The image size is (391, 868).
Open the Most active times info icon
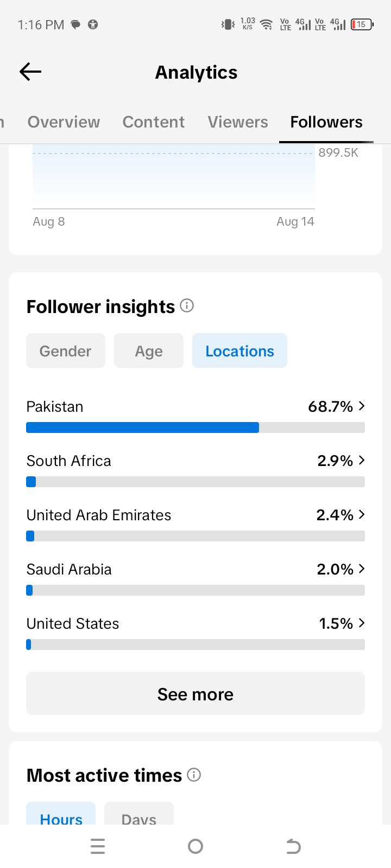(x=194, y=775)
